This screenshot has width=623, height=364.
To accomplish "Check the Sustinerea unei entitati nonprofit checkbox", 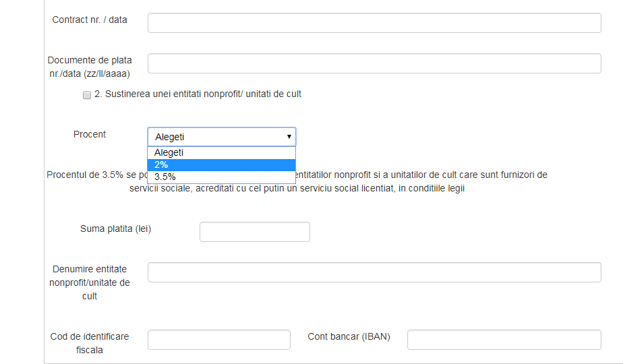I will tap(86, 95).
